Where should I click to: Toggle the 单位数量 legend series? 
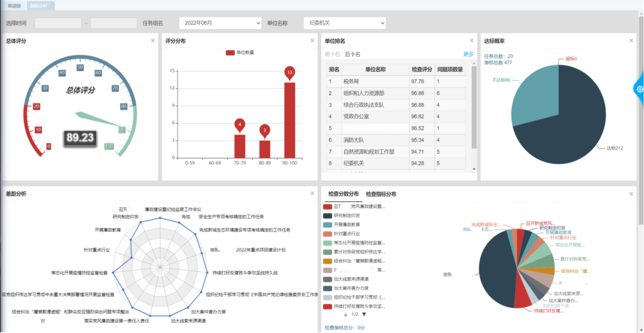(x=240, y=53)
